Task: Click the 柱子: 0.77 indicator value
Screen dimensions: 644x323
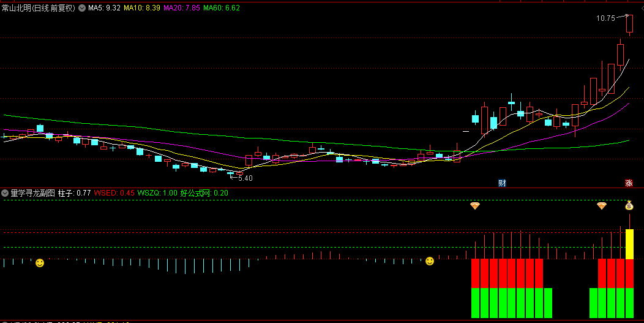Action: [x=74, y=193]
